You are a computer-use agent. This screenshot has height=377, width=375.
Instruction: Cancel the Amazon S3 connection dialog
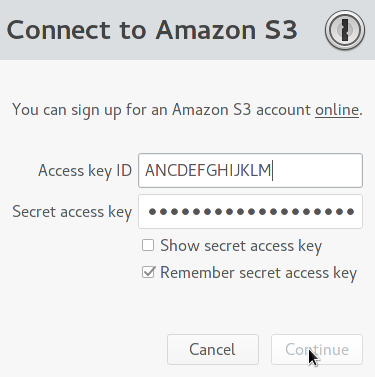(213, 349)
